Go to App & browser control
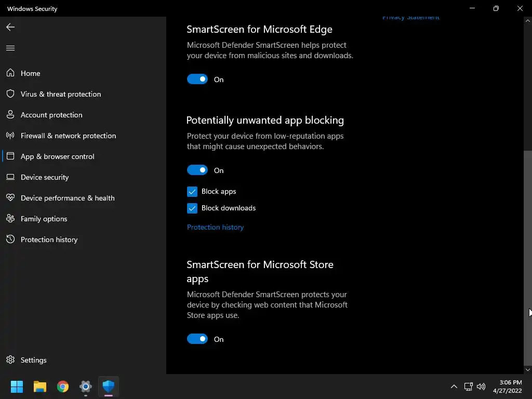Screen dimensions: 532x399 pos(57,156)
